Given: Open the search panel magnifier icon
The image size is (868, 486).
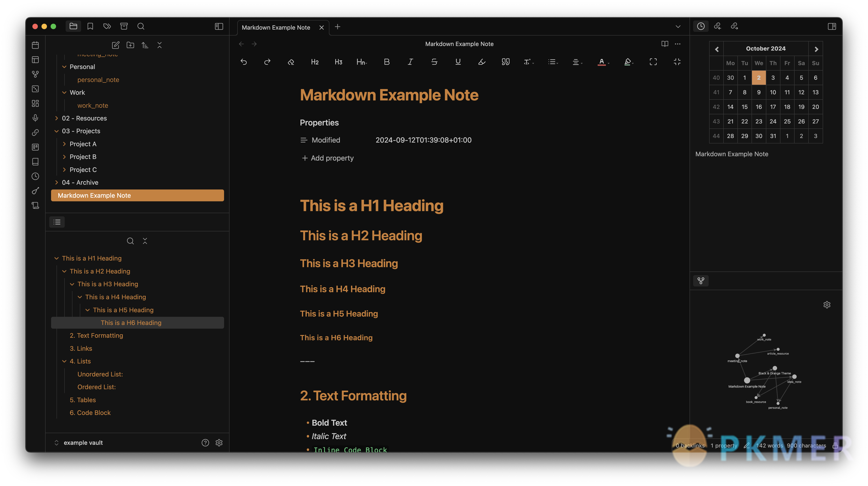Looking at the screenshot, I should pyautogui.click(x=141, y=26).
